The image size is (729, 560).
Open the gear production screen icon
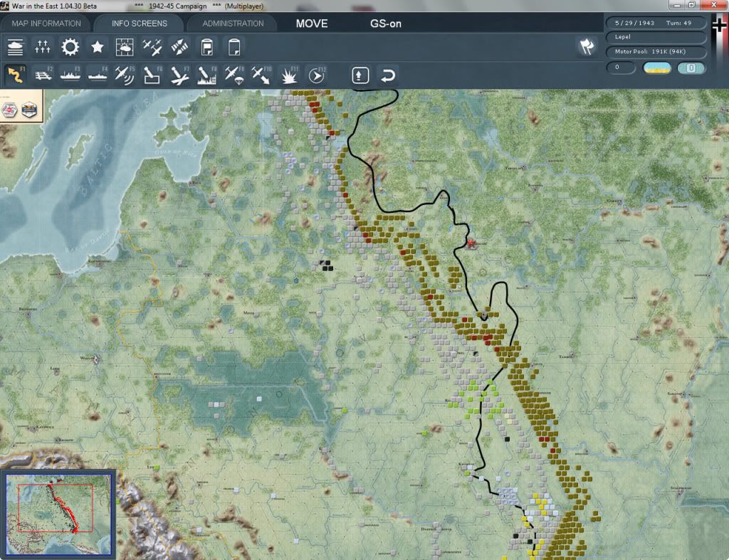point(70,47)
